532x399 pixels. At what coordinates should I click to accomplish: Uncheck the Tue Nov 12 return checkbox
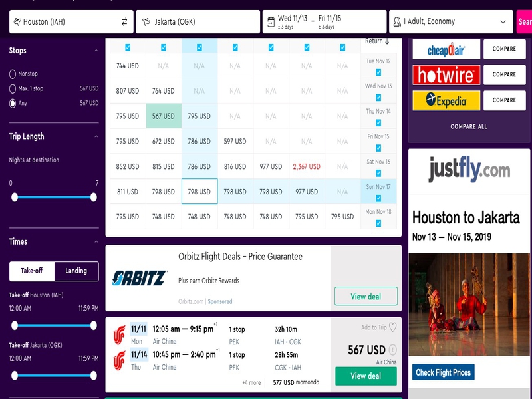(x=378, y=72)
